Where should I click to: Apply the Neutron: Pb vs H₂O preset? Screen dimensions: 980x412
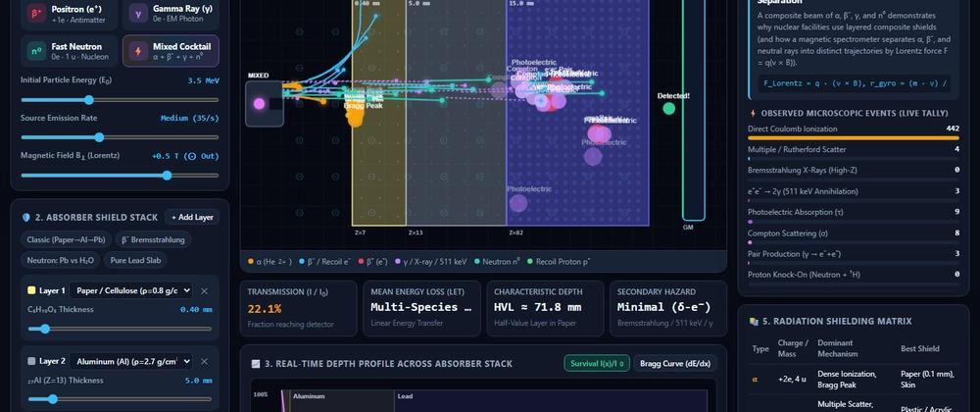60,260
